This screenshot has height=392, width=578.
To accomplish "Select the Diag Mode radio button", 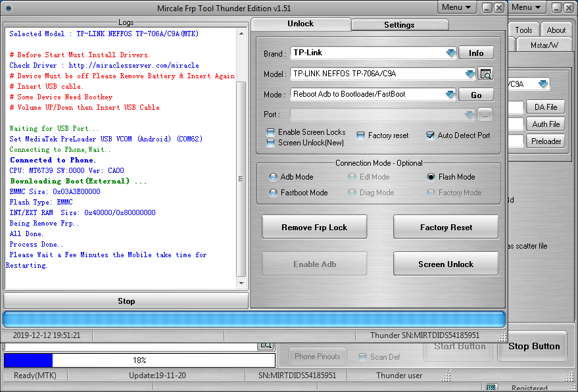I will pyautogui.click(x=352, y=193).
